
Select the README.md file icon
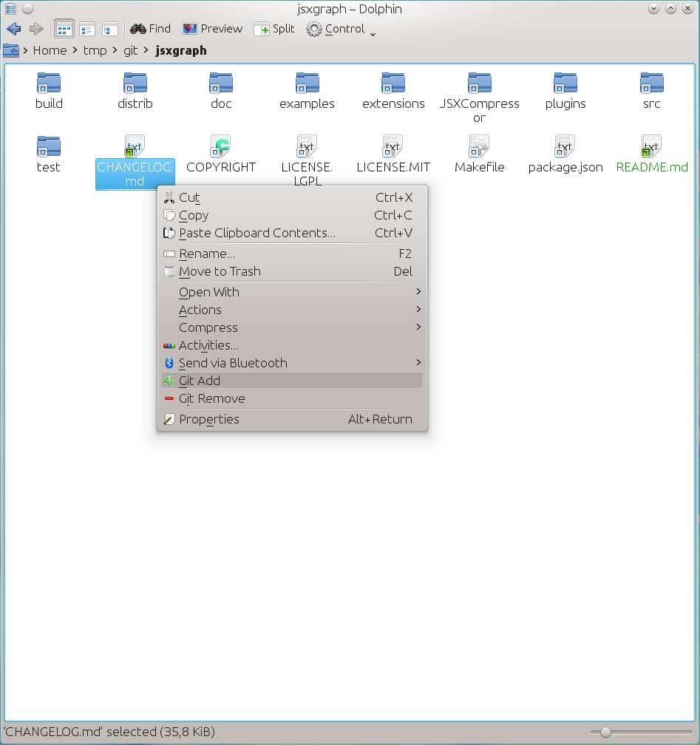coord(651,146)
